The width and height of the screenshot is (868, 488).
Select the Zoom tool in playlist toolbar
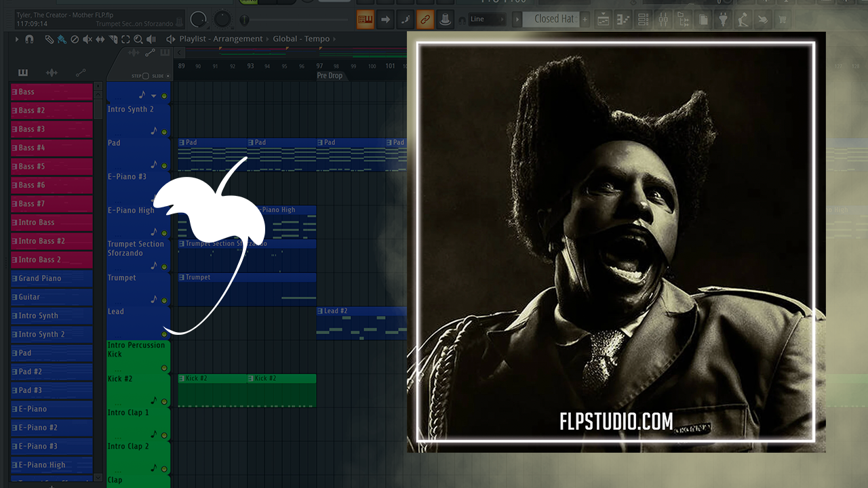point(138,39)
